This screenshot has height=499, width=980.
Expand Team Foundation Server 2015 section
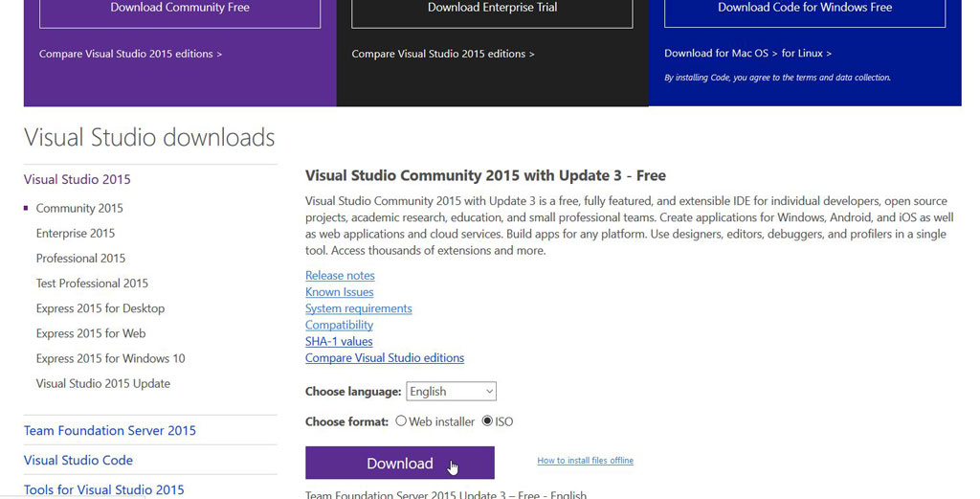click(x=110, y=430)
